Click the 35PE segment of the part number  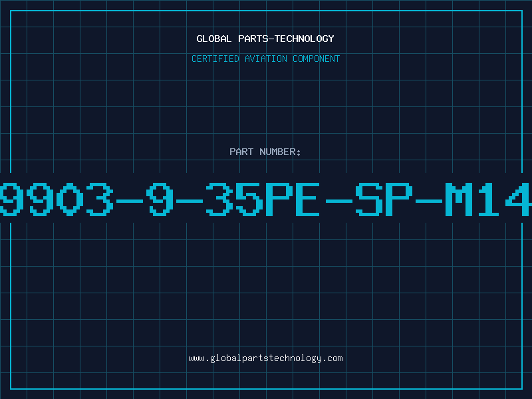(263, 199)
